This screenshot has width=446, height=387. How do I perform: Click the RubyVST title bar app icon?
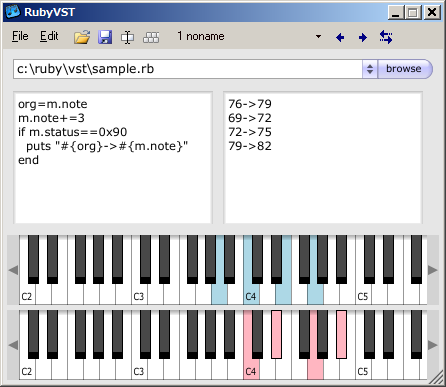click(13, 12)
